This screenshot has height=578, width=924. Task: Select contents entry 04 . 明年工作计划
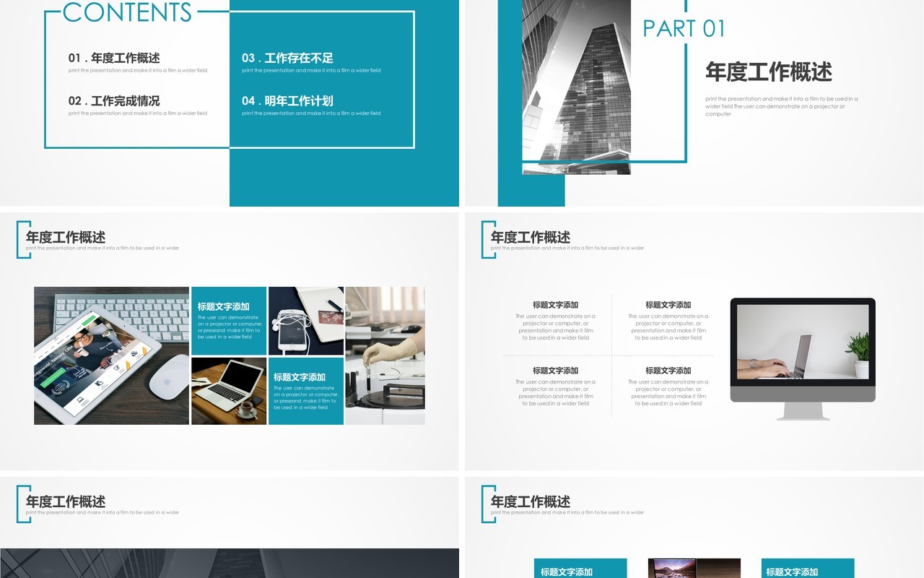pyautogui.click(x=287, y=100)
